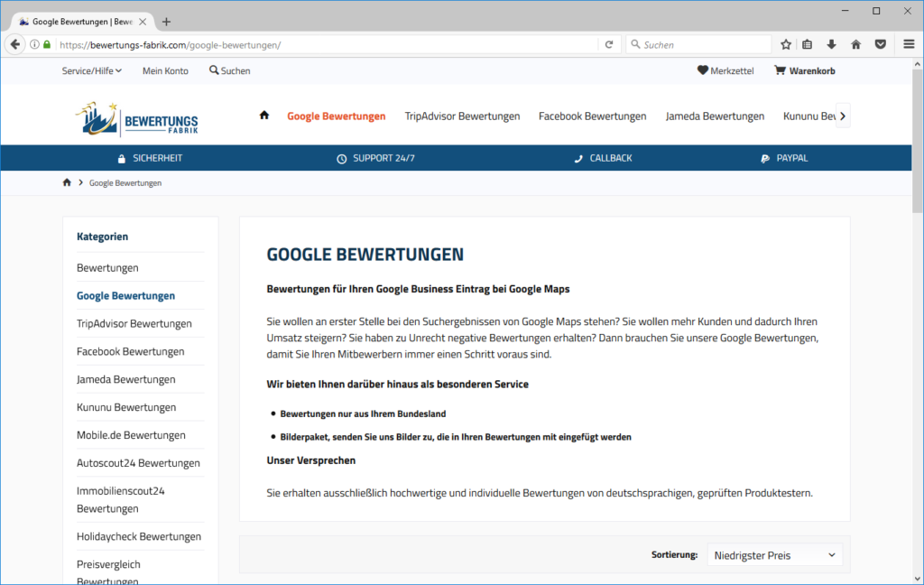Open TripAdvisor Bewertungen in the sidebar
Image resolution: width=924 pixels, height=585 pixels.
[134, 323]
